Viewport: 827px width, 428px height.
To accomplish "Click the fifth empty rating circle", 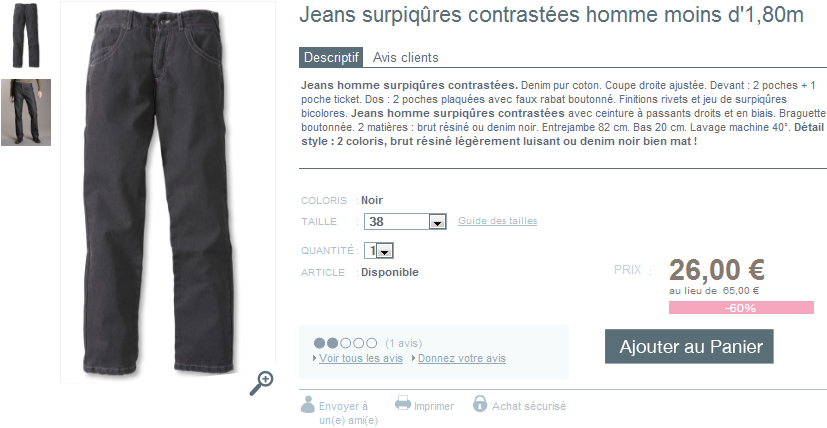I will [x=371, y=343].
